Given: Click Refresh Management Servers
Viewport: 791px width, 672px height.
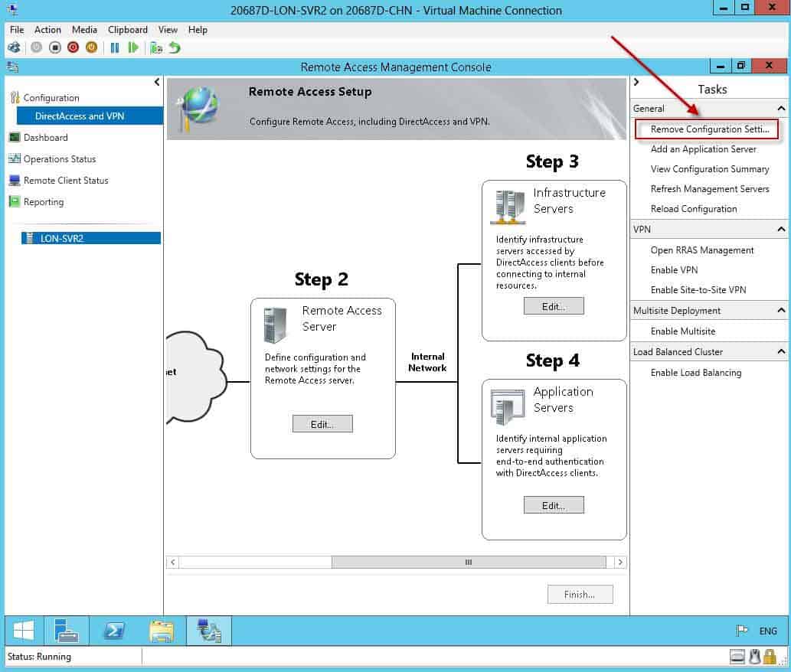Looking at the screenshot, I should point(710,189).
